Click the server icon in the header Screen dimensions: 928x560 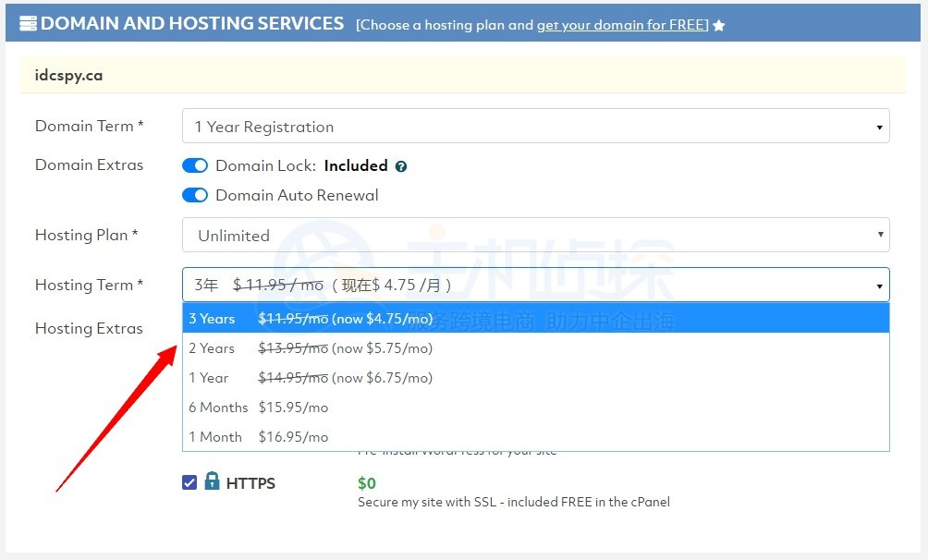[28, 24]
